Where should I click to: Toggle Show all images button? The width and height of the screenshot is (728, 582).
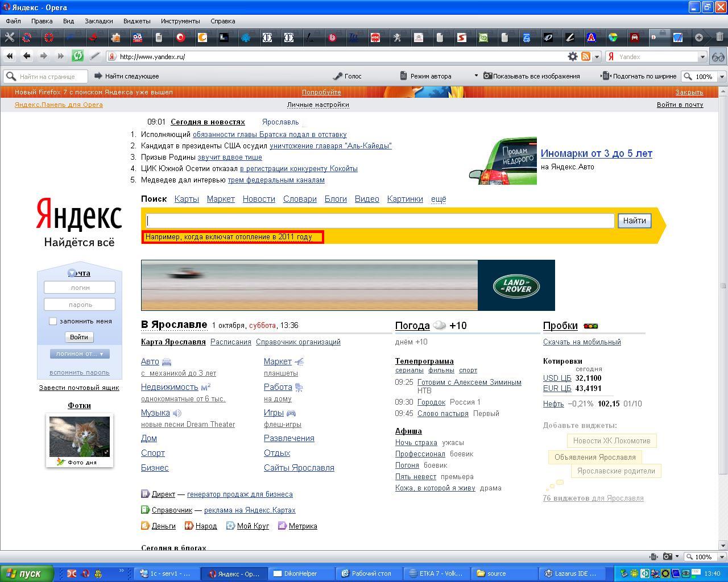point(532,76)
